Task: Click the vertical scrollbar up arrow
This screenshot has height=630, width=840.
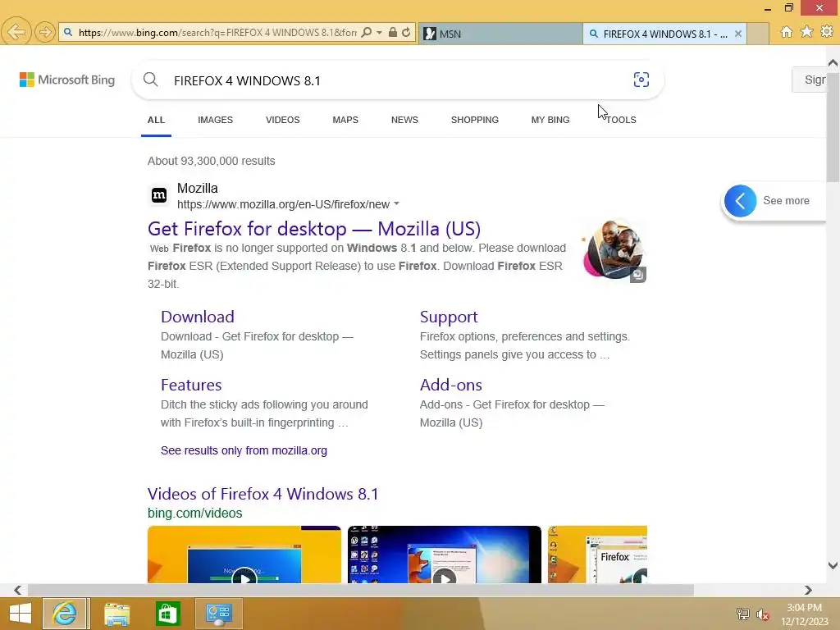Action: click(833, 62)
